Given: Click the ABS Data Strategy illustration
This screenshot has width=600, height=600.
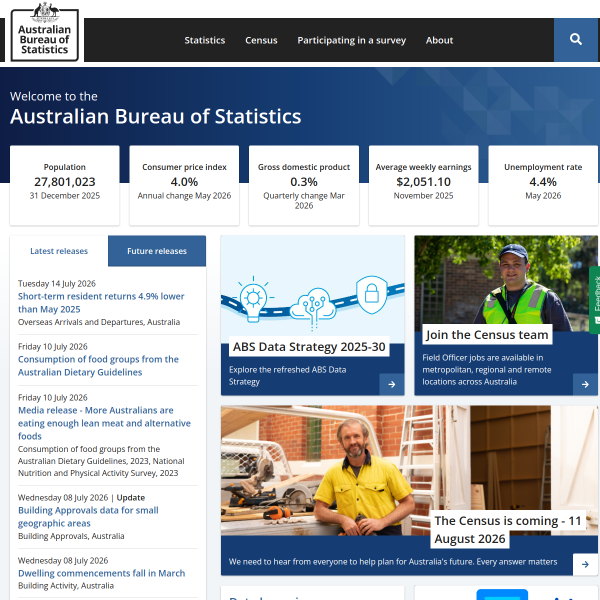Looking at the screenshot, I should (313, 289).
